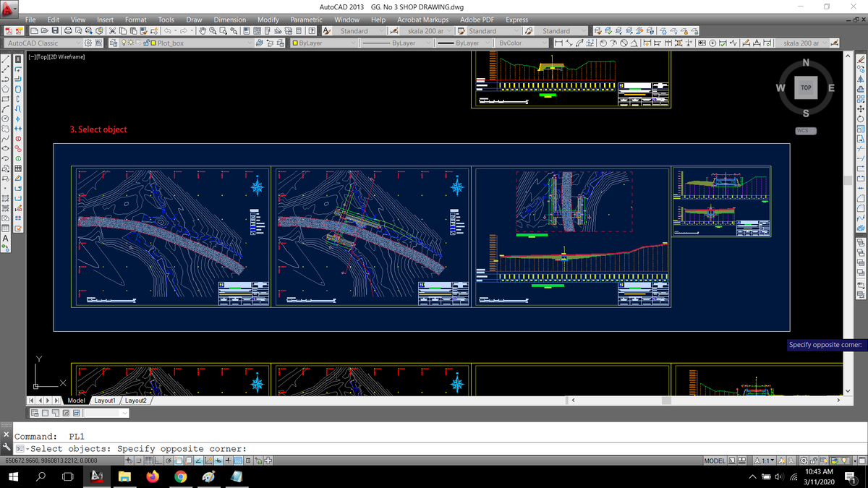
Task: Switch to the Layout1 tab
Action: 105,401
